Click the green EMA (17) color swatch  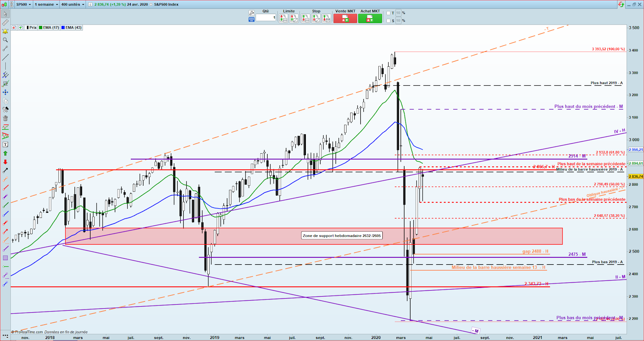tap(41, 28)
